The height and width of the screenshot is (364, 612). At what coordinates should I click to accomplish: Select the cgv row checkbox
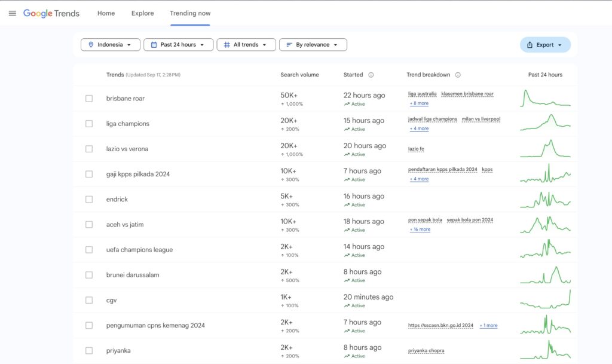point(89,300)
